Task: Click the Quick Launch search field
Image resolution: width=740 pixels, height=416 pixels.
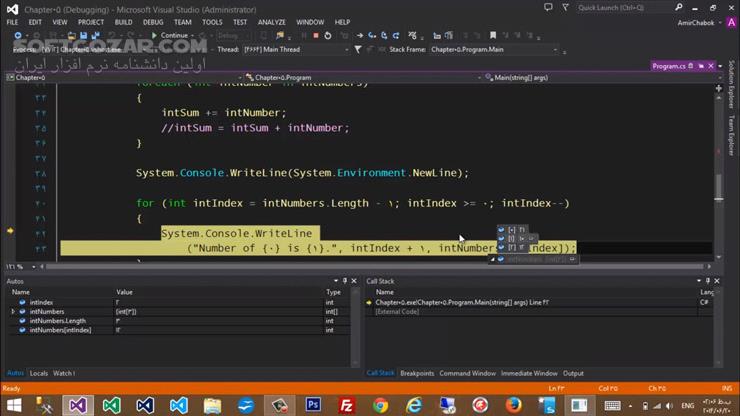Action: [624, 8]
